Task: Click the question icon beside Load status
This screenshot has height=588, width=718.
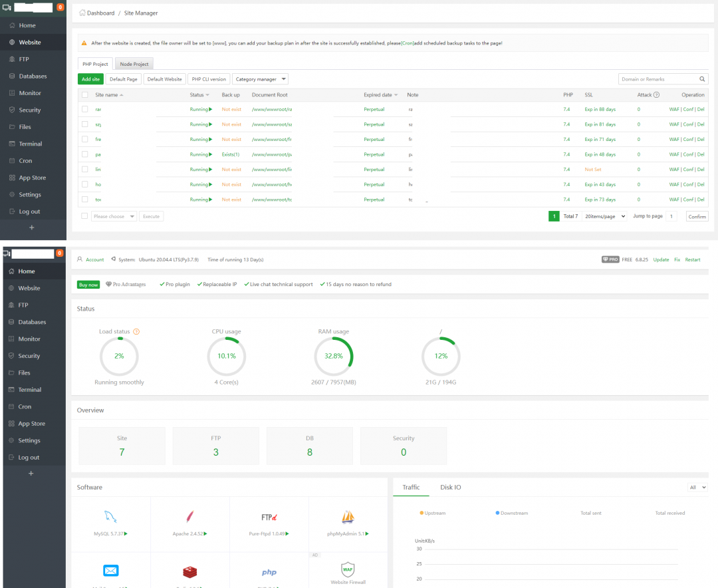Action: tap(136, 332)
